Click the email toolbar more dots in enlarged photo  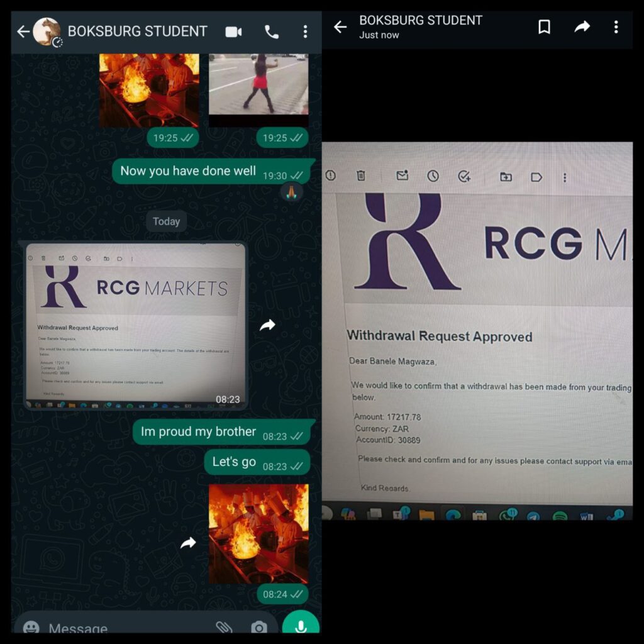(565, 177)
